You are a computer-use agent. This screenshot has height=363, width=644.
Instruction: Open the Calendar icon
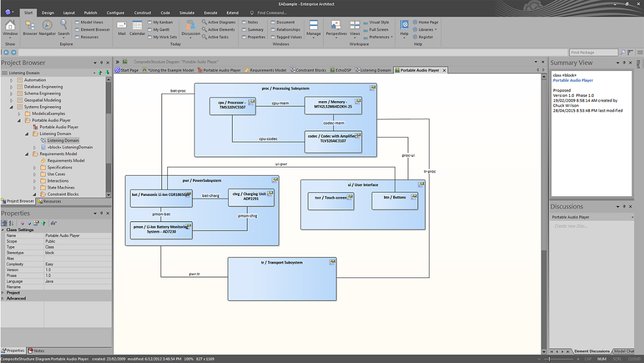coord(137,26)
